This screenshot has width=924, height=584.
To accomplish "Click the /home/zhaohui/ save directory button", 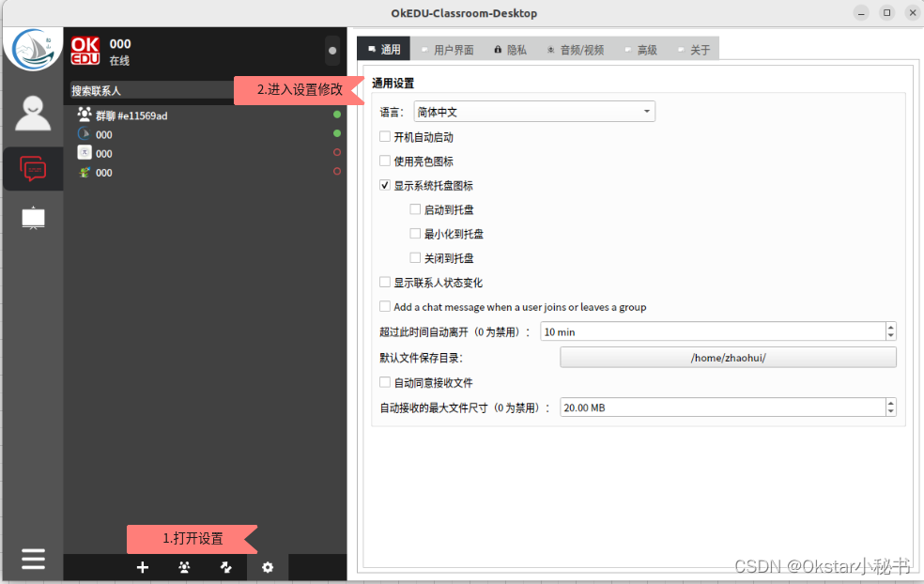I will [x=729, y=358].
